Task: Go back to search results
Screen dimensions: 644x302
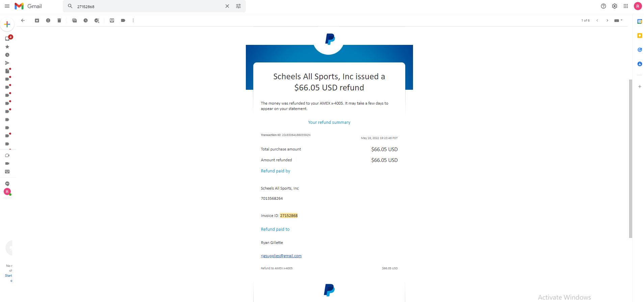Action: pos(23,21)
